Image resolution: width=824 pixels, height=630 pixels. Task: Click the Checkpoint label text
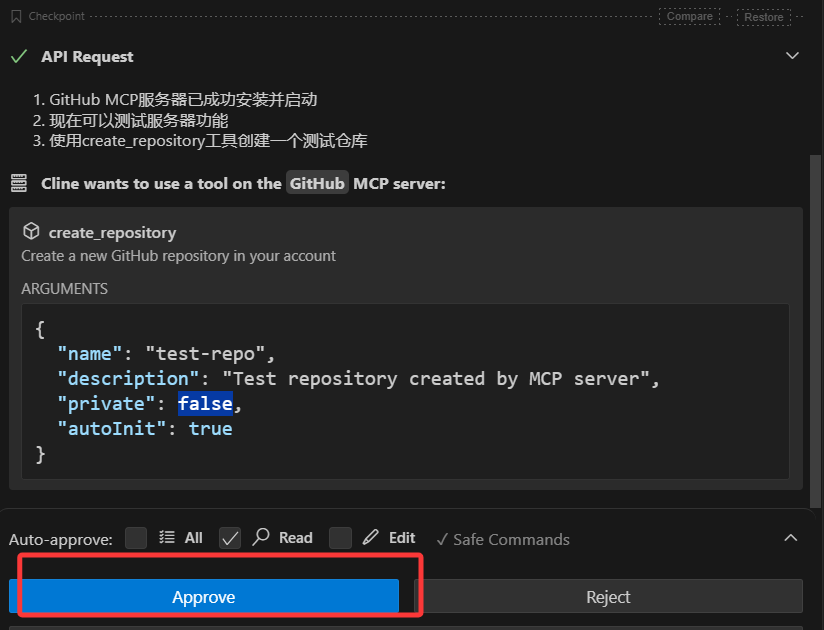coord(56,16)
